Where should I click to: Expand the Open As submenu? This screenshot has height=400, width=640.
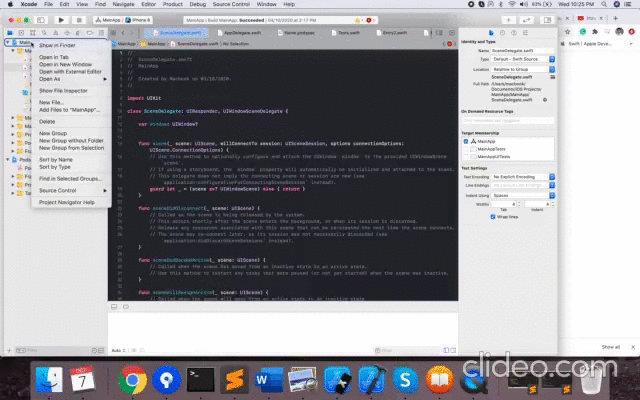click(71, 79)
